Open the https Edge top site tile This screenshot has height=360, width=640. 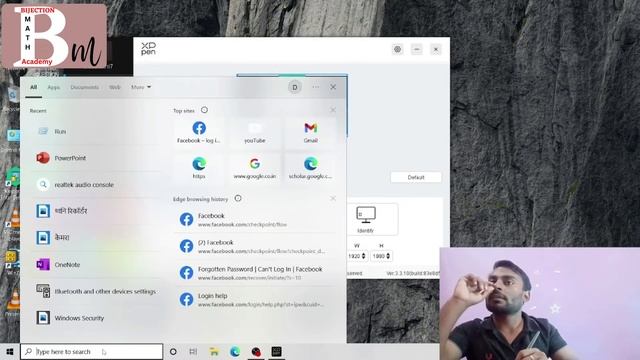coord(199,168)
